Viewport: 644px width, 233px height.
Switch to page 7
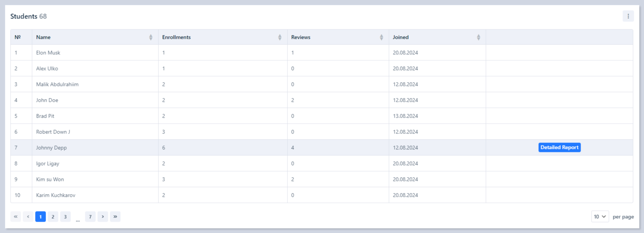[90, 216]
